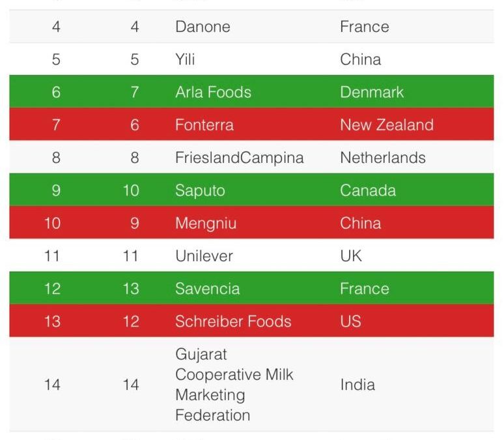Click France in the Danone row

(x=365, y=27)
